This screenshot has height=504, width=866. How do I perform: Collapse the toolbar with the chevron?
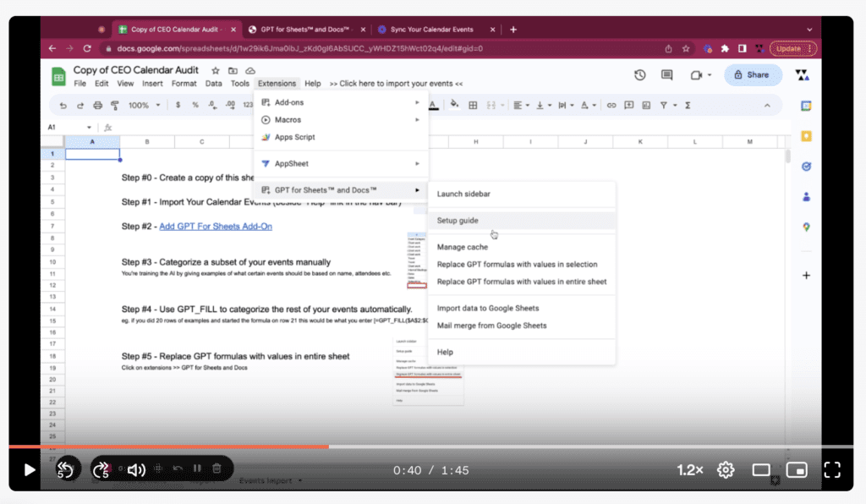(767, 106)
